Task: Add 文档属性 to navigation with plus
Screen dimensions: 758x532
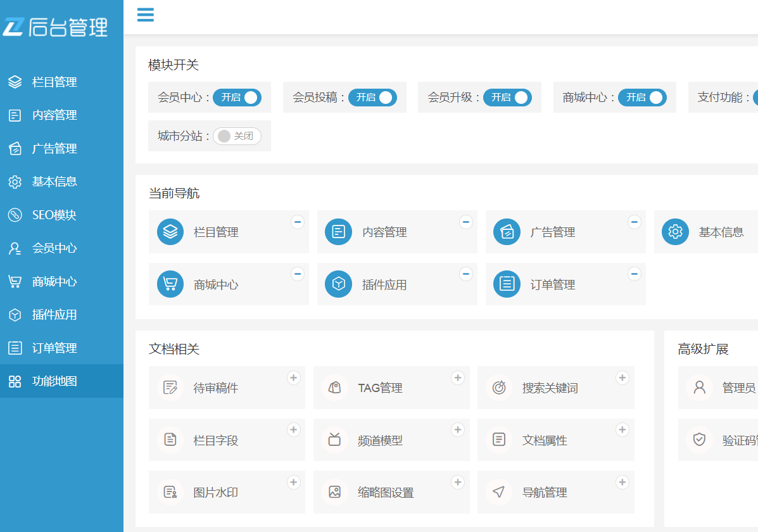Action: [622, 430]
